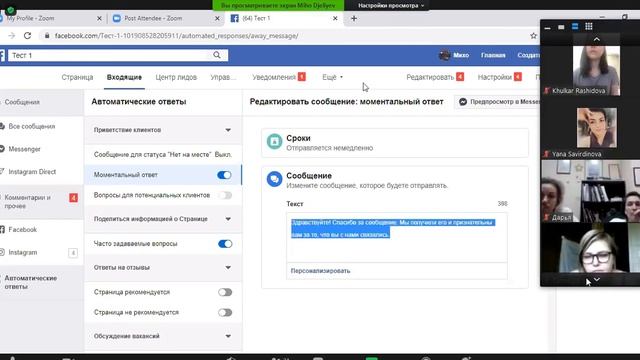The height and width of the screenshot is (360, 640).
Task: Open Настройки просмотра dropdown in Zoom bar
Action: 391,5
